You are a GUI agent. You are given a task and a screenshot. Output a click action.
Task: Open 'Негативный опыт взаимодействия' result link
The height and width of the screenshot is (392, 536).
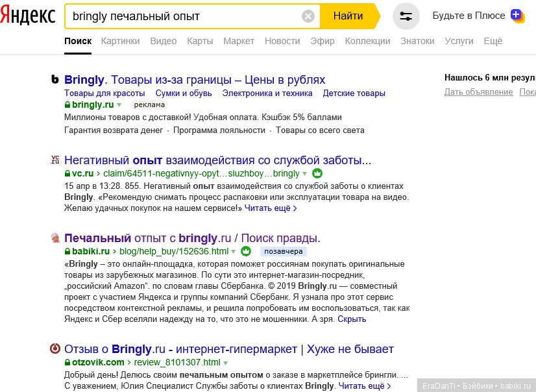click(x=217, y=160)
